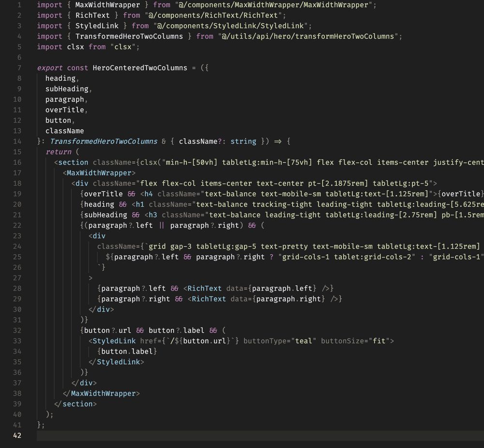Click the "teal" buttonType value
The height and width of the screenshot is (448, 484).
tap(303, 341)
